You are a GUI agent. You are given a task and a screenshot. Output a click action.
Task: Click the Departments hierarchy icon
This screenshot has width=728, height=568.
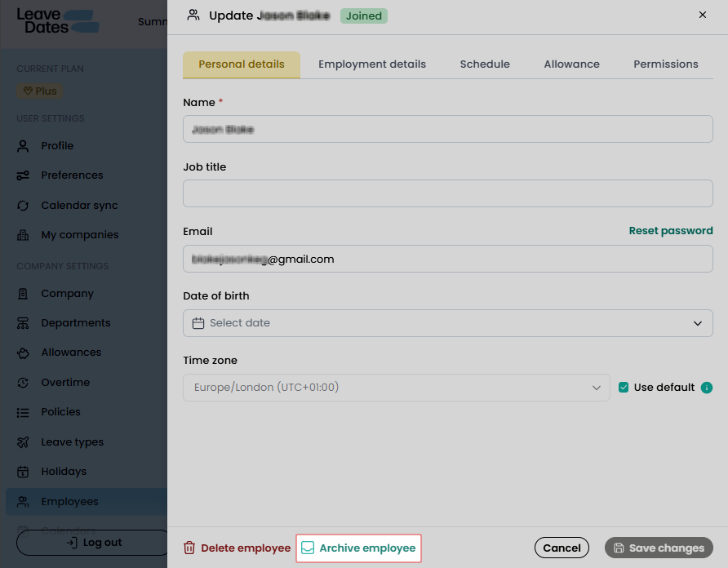click(x=23, y=323)
